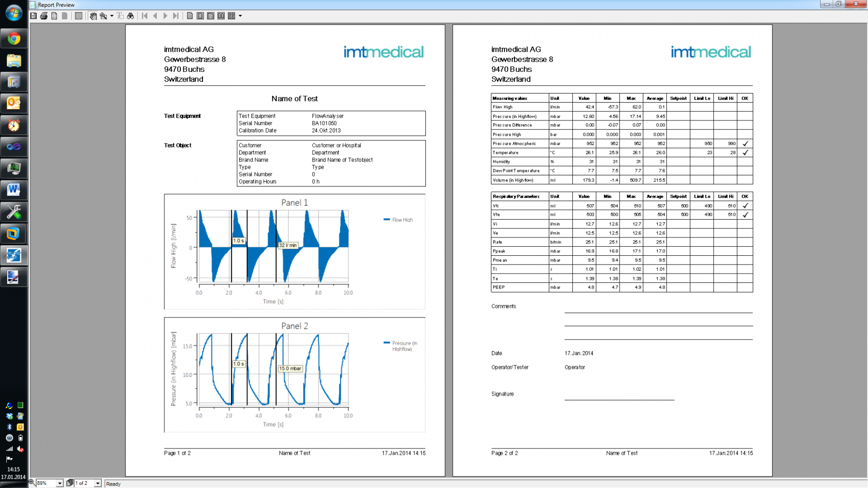868x488 pixels.
Task: Activate the zoom magnifier tool
Action: [x=103, y=16]
